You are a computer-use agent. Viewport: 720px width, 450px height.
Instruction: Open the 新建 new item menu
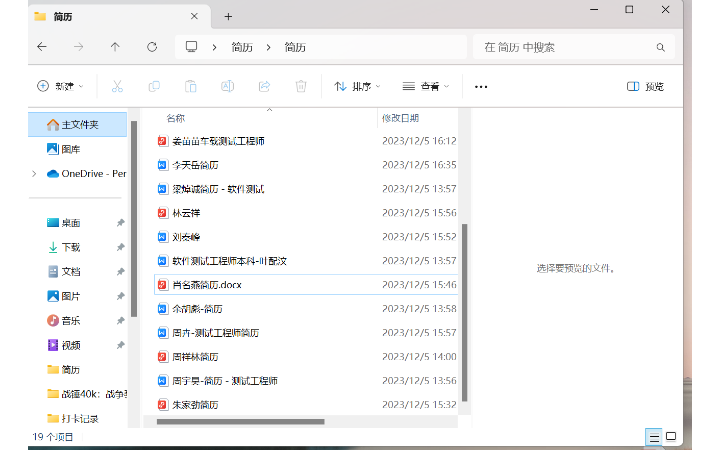[60, 87]
